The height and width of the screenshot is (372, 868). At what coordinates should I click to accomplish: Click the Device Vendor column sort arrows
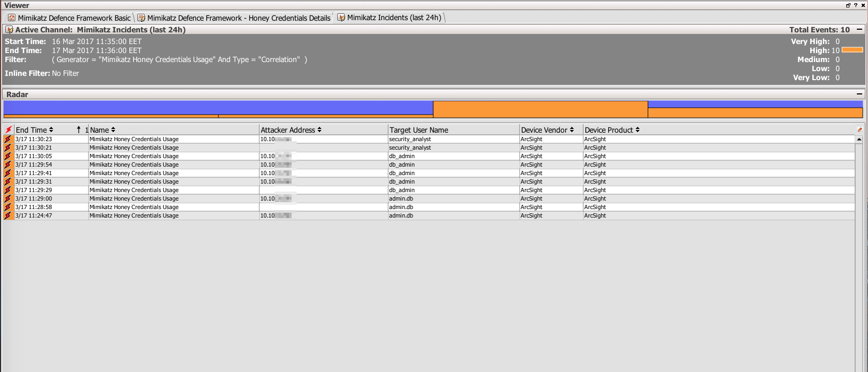572,130
